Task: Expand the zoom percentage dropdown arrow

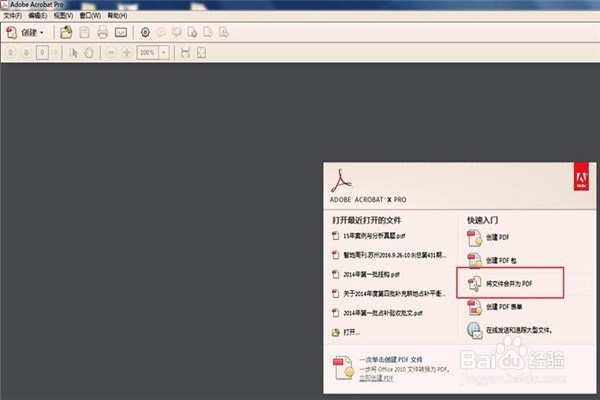Action: (164, 52)
